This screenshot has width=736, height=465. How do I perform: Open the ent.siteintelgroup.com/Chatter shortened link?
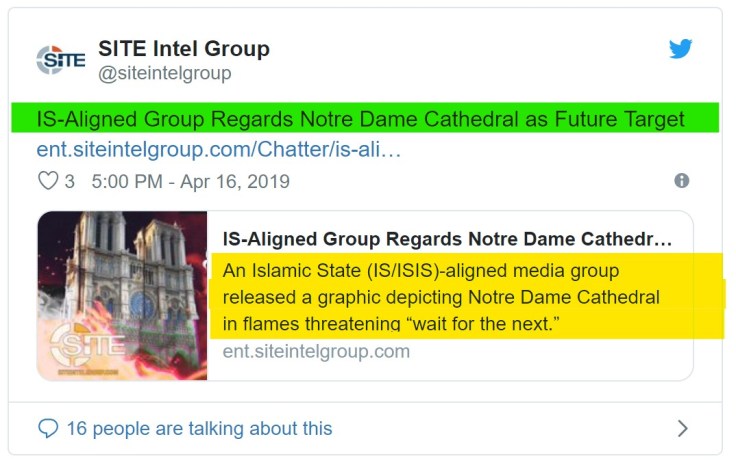218,149
